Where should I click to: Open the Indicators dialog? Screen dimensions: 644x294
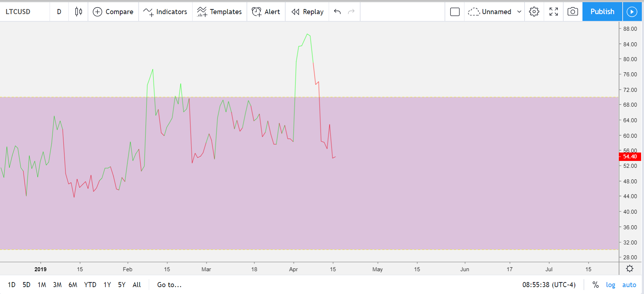pos(165,12)
